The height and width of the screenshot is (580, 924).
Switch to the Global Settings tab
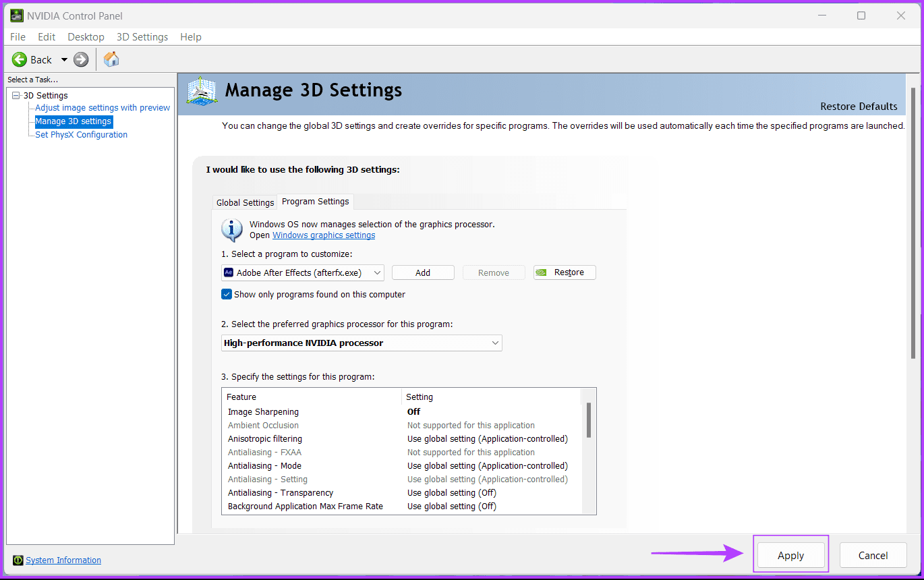pos(245,202)
